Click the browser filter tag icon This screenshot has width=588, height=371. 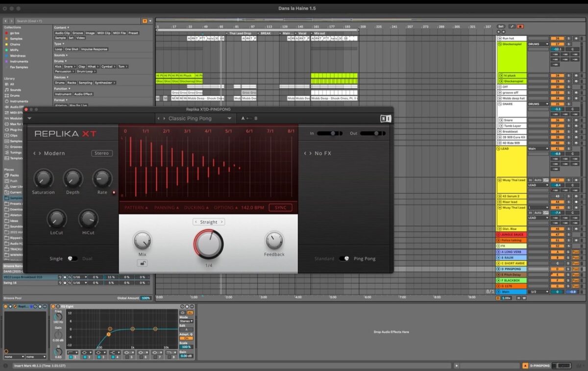click(x=145, y=21)
